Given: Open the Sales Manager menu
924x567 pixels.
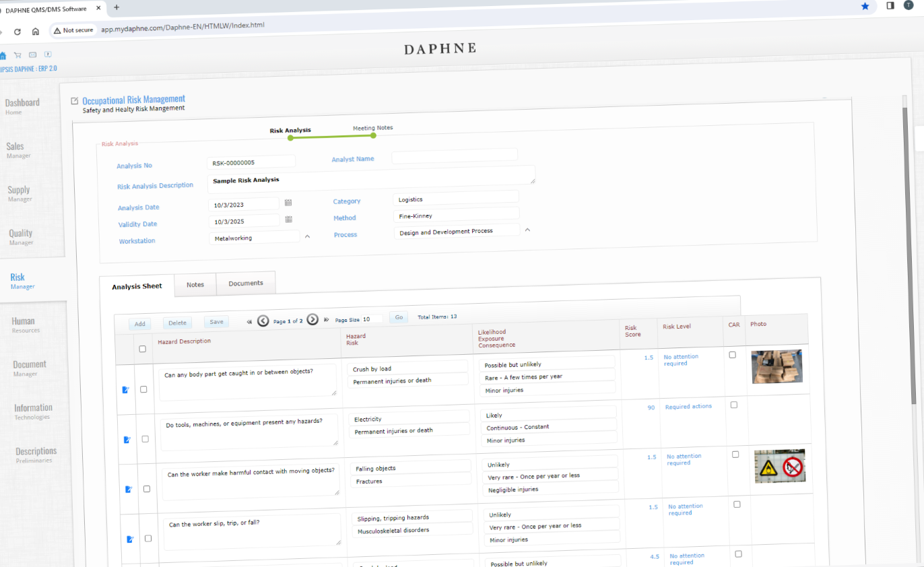Looking at the screenshot, I should pyautogui.click(x=18, y=149).
